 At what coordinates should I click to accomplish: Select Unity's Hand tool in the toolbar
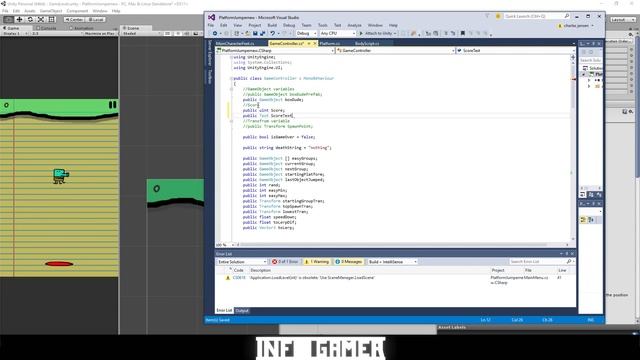(8, 19)
